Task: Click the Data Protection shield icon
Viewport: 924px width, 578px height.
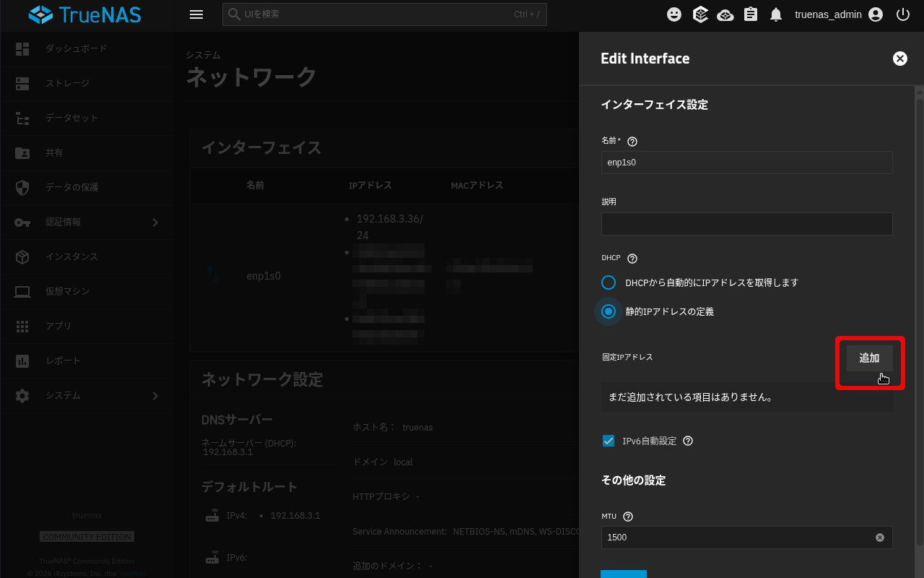Action: pos(22,187)
